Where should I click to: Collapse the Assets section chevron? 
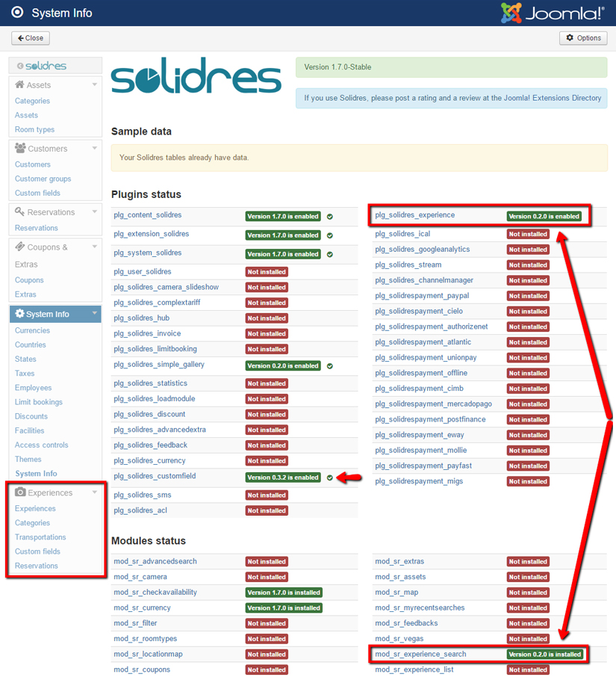(x=94, y=84)
